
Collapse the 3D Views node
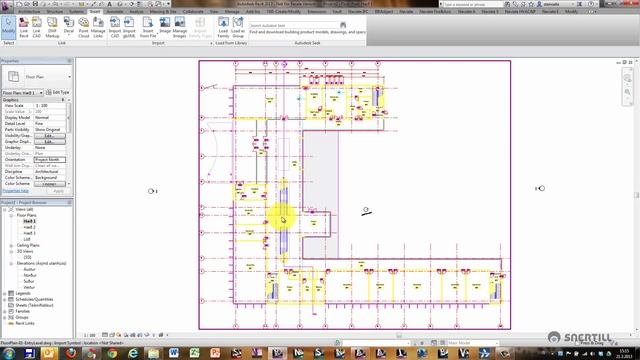[11, 251]
